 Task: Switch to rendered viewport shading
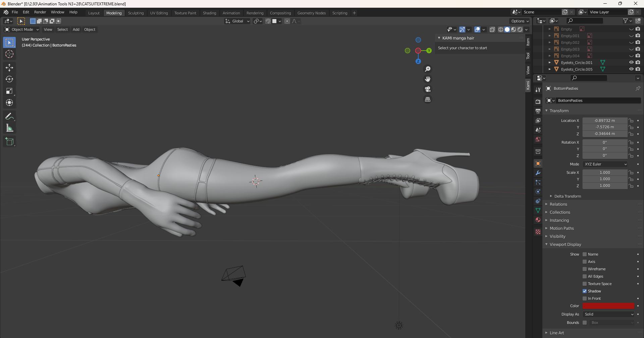pos(520,29)
